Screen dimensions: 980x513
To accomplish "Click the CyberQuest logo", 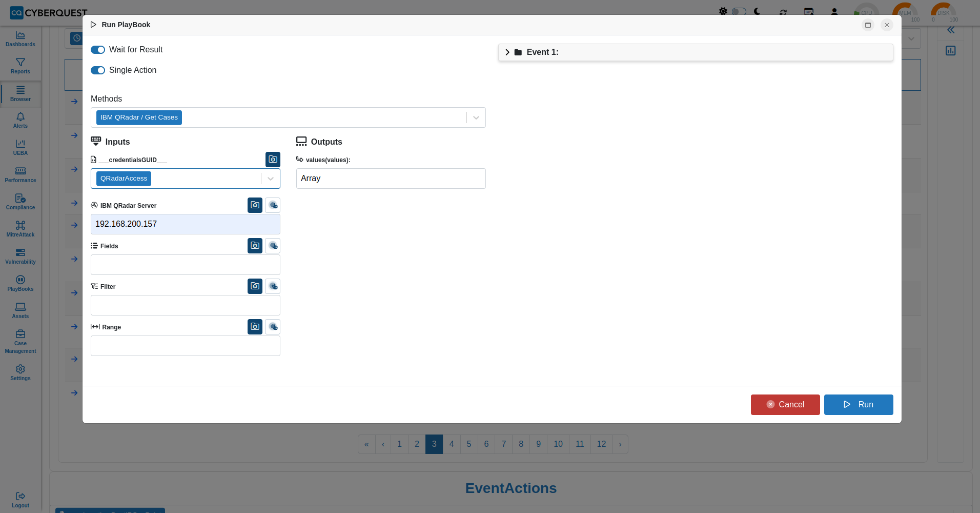I will [49, 12].
